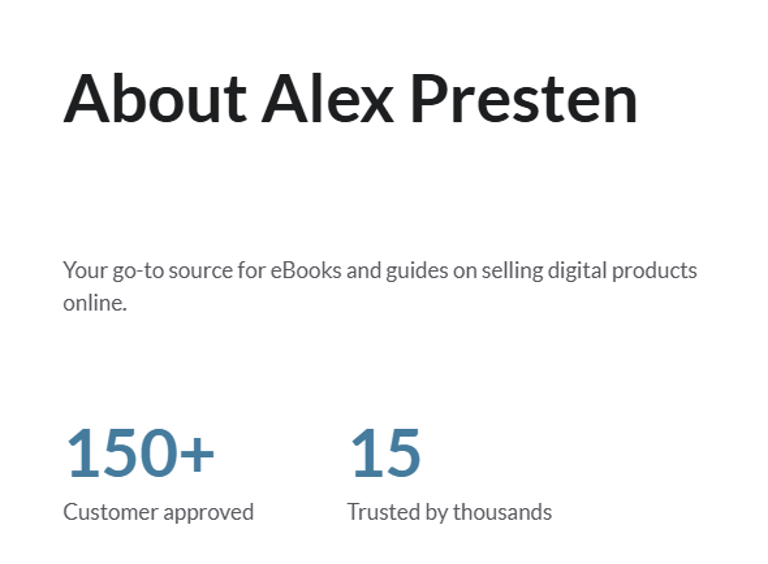Select the name "Alex" in the title
This screenshot has width=768, height=564.
click(x=329, y=99)
